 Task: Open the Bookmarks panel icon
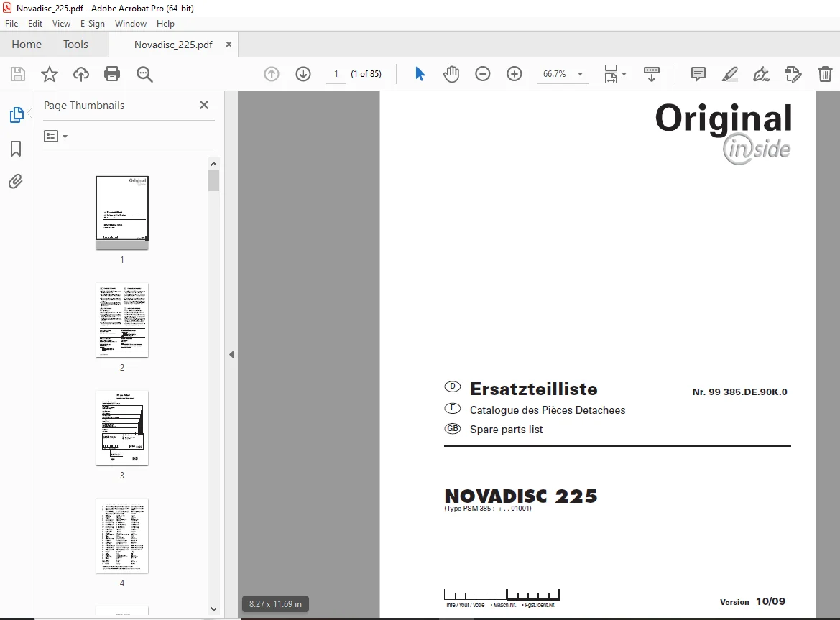point(16,148)
